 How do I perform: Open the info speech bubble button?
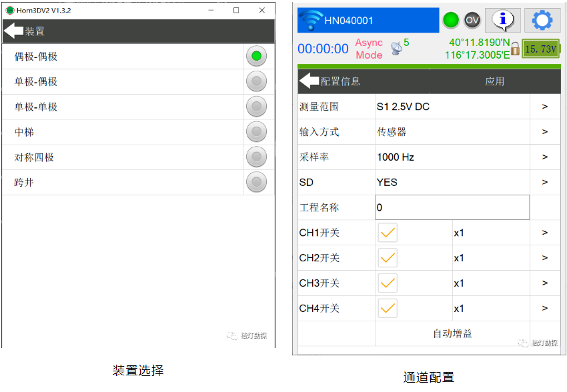click(502, 20)
